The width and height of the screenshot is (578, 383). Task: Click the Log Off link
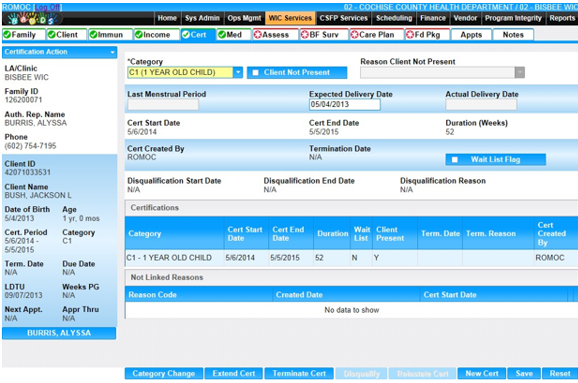pos(47,7)
